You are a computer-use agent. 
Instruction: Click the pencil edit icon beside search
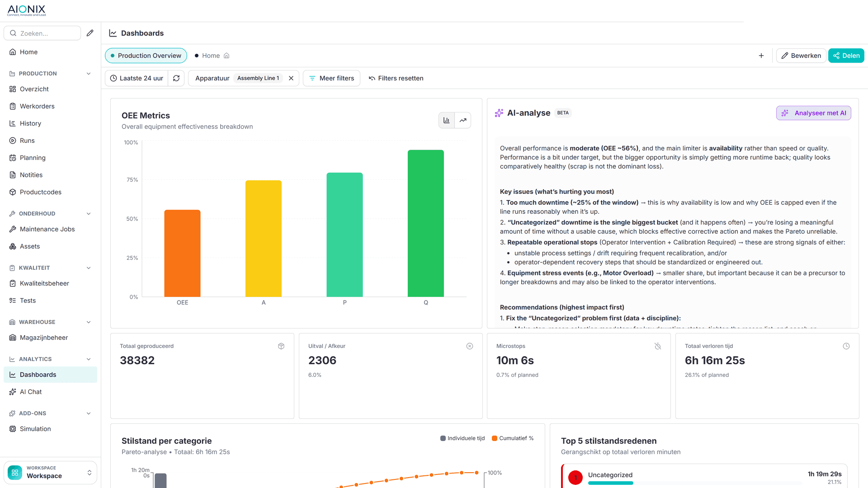90,33
